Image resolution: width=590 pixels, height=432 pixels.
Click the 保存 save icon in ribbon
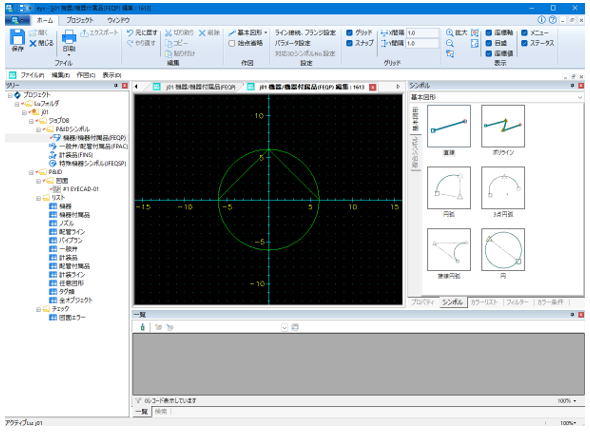click(17, 38)
